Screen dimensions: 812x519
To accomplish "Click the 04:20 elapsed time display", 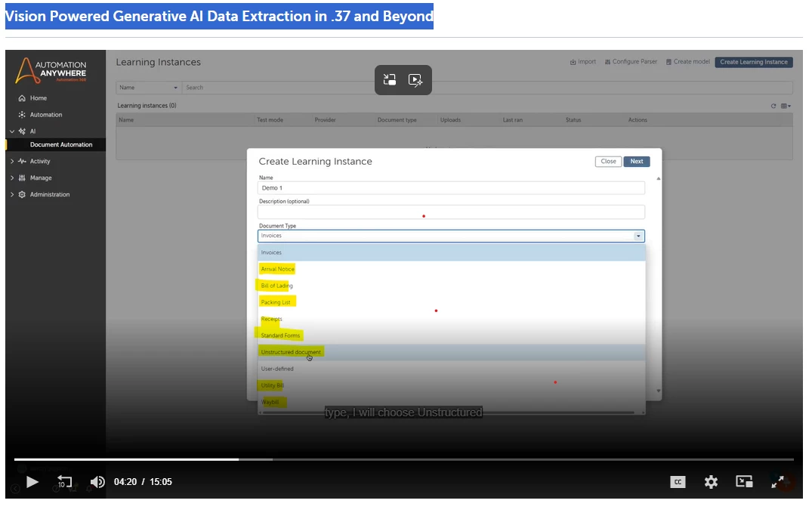I will [x=125, y=482].
